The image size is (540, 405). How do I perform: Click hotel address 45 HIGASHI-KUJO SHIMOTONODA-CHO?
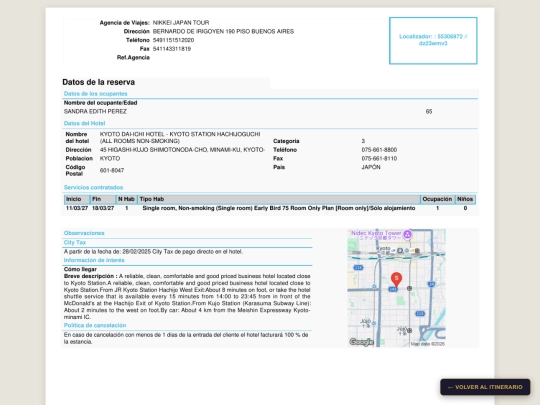pos(182,150)
